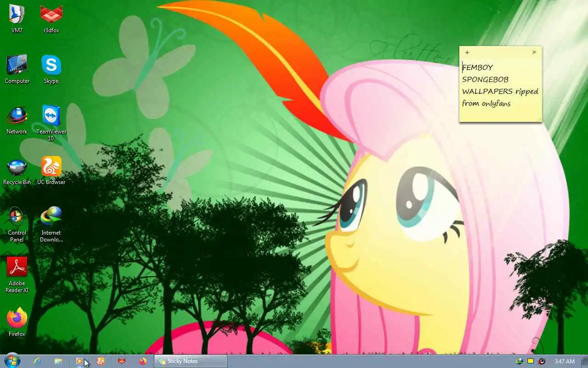Select the Recycle Bin icon

17,171
